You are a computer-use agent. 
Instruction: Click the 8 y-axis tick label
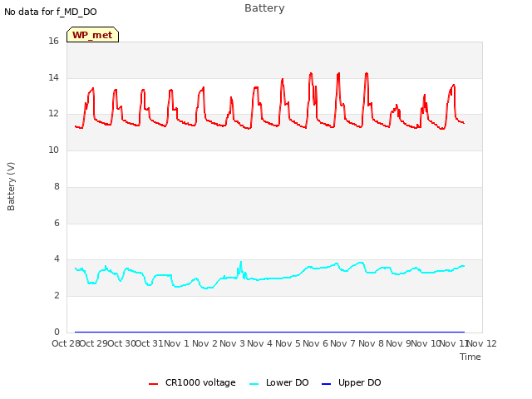click(57, 186)
